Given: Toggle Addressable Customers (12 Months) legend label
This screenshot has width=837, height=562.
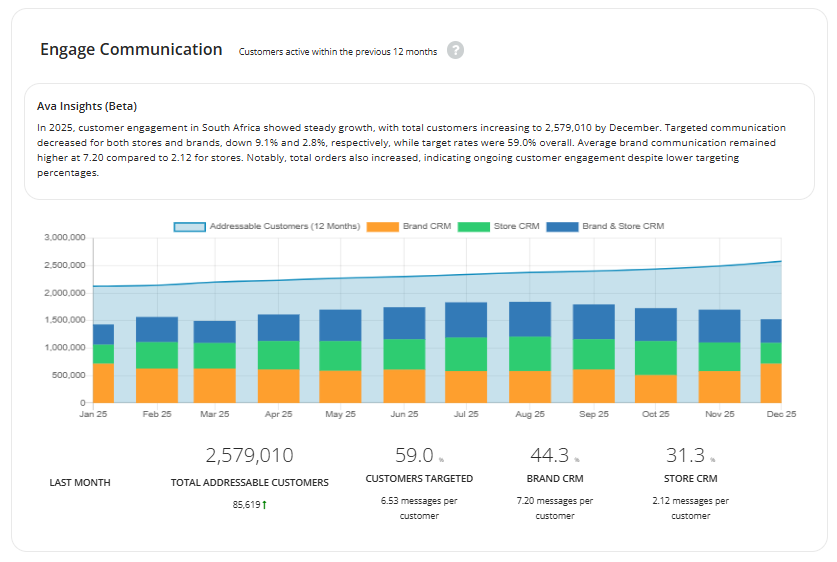Looking at the screenshot, I should [284, 226].
